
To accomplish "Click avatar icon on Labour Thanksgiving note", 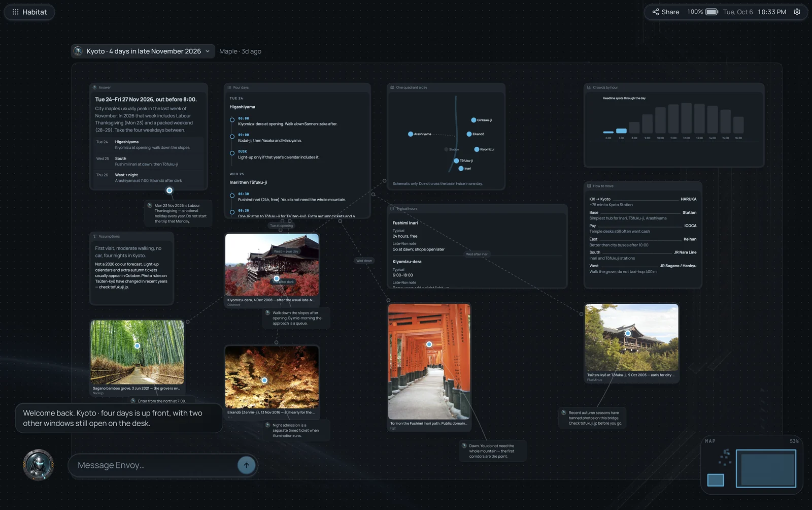I will [150, 205].
